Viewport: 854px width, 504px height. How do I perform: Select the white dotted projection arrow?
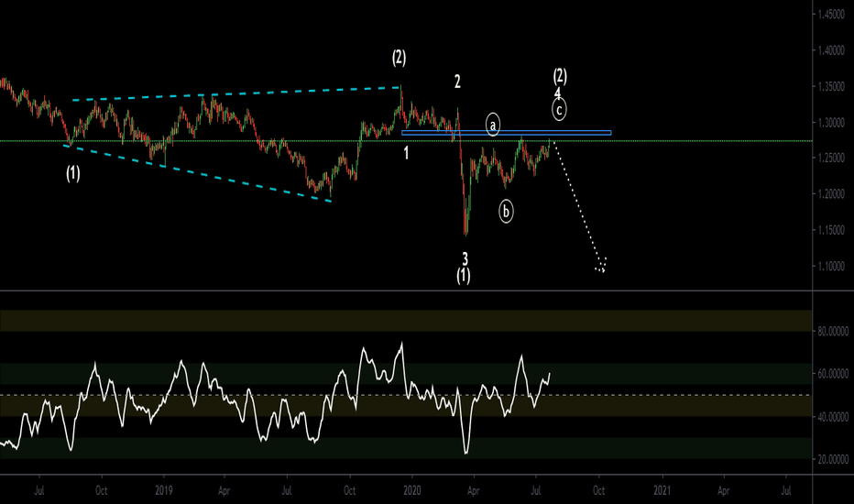click(579, 206)
